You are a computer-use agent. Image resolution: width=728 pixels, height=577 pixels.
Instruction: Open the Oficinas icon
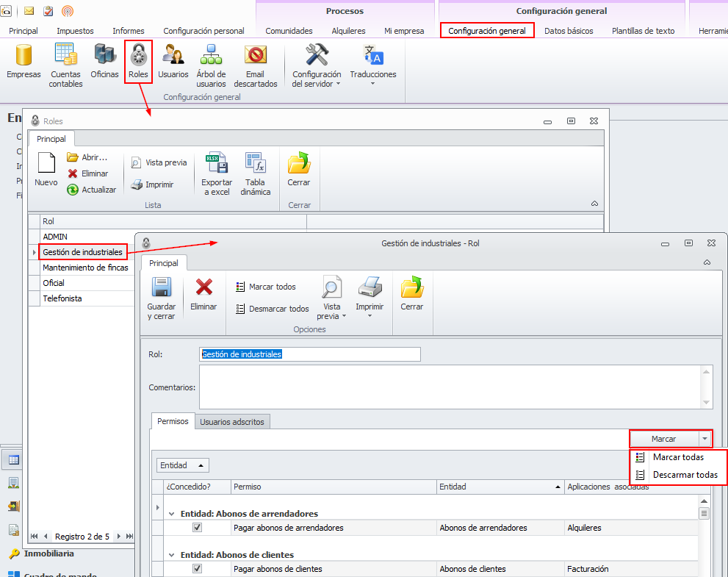[x=105, y=54]
